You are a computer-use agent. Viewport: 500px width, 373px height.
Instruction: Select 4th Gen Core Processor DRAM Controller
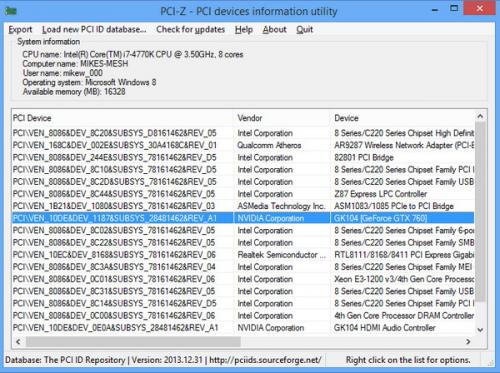pyautogui.click(x=404, y=316)
